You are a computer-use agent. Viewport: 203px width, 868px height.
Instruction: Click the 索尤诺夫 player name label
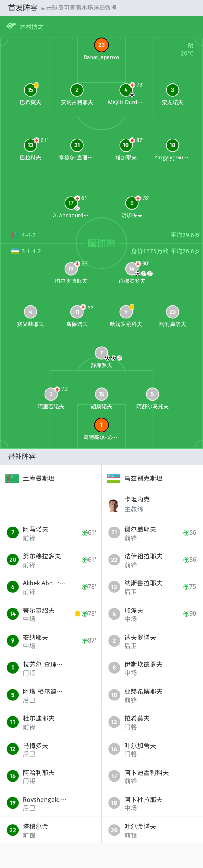pyautogui.click(x=172, y=102)
